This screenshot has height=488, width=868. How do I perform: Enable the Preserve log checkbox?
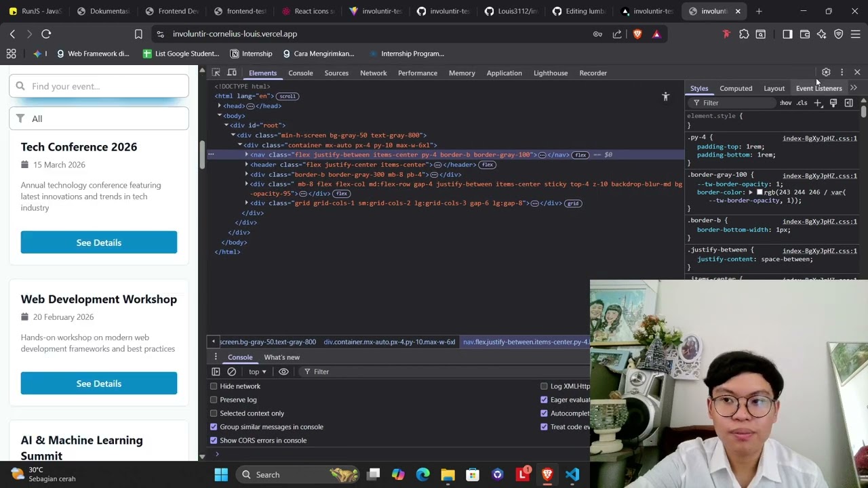click(214, 400)
